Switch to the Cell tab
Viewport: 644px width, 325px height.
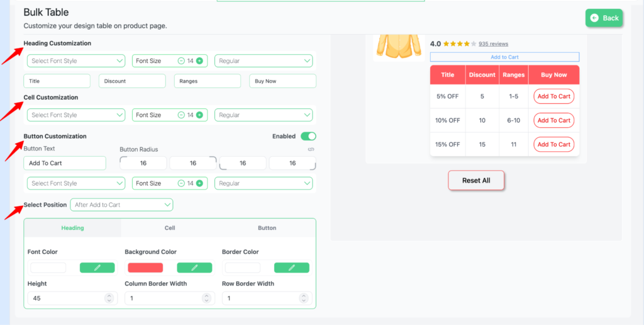pos(170,228)
